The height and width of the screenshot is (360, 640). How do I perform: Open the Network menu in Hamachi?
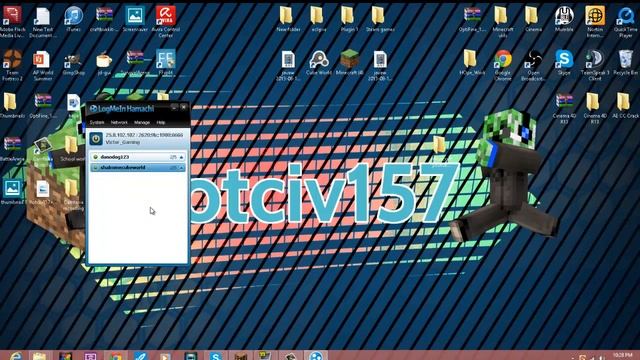point(119,122)
